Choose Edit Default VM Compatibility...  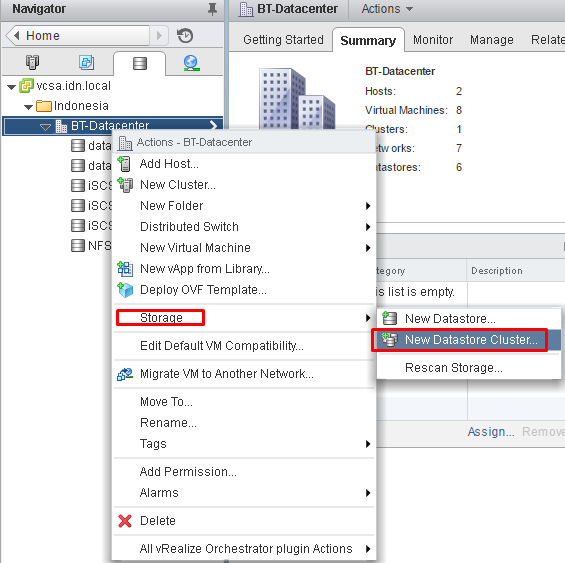[x=244, y=346]
